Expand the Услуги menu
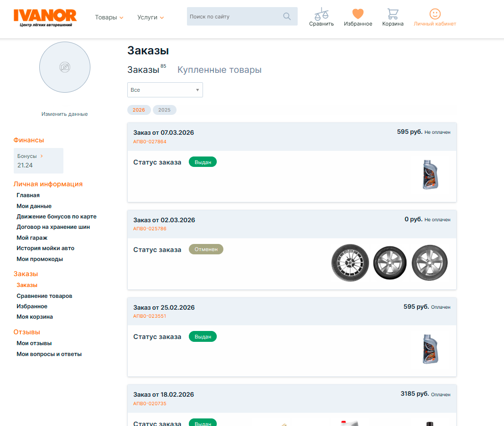The height and width of the screenshot is (426, 504). (150, 17)
